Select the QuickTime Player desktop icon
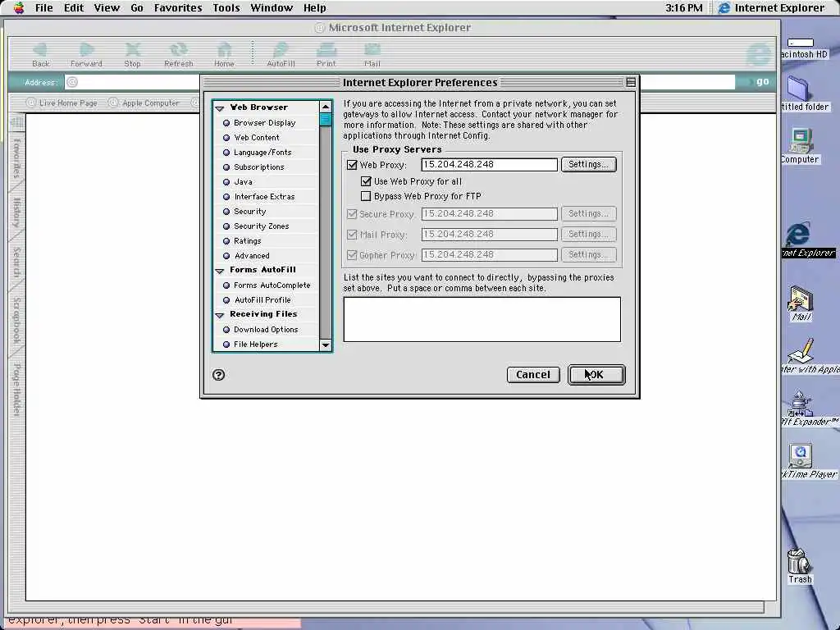This screenshot has height=630, width=840. pos(801,456)
